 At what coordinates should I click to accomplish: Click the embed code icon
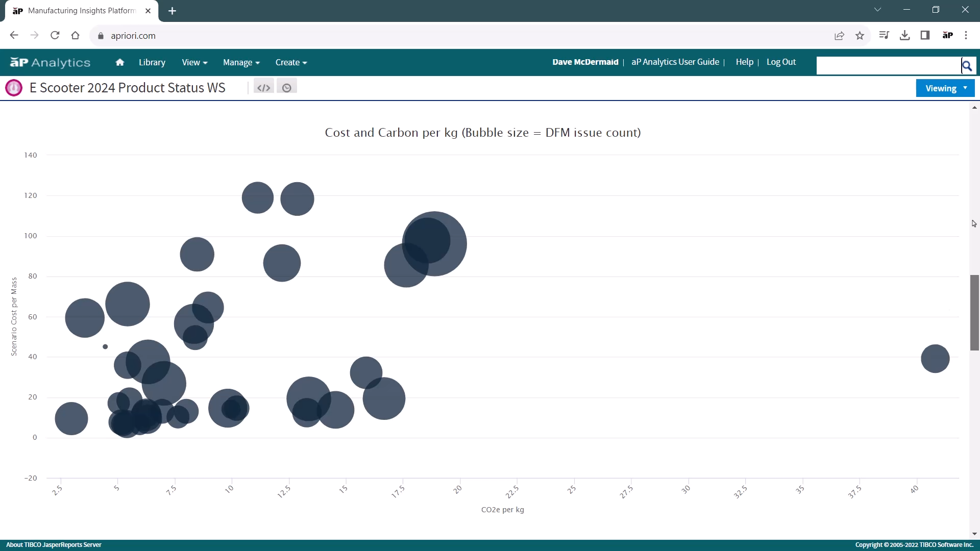263,88
